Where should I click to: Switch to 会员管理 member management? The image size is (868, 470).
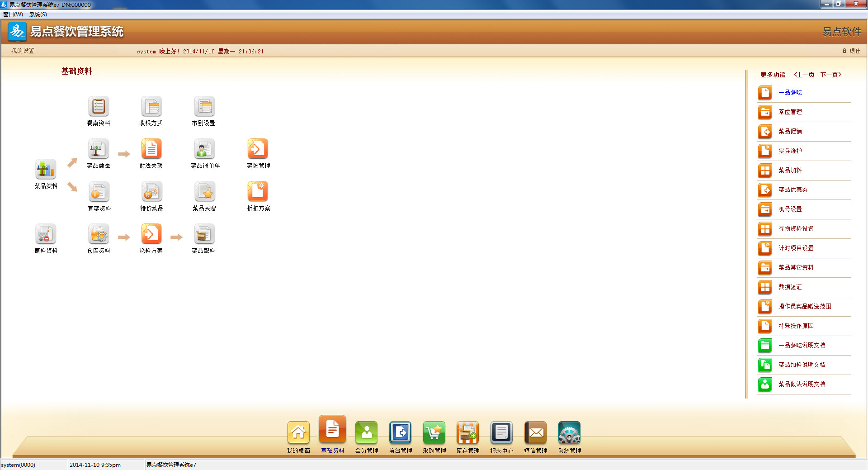366,433
